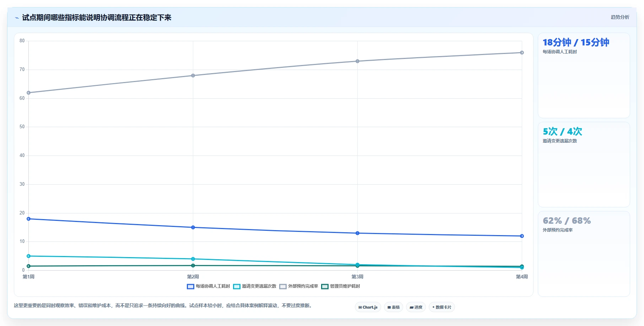Select the cyan 邀请变更遗漏次数 point at 第2周
The height and width of the screenshot is (326, 644).
pyautogui.click(x=193, y=259)
